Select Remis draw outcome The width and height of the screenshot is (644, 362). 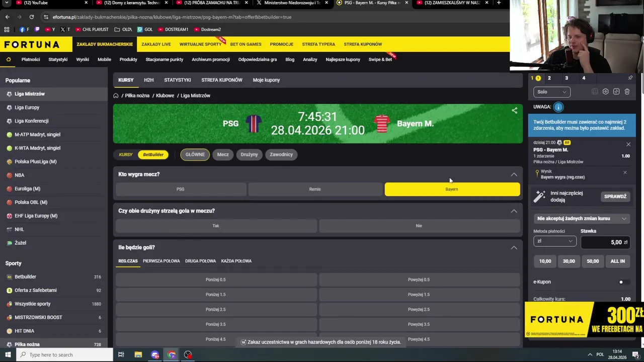pos(315,189)
